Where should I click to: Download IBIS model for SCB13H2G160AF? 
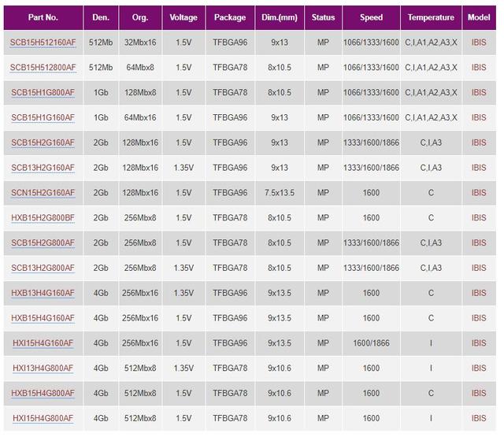click(479, 168)
